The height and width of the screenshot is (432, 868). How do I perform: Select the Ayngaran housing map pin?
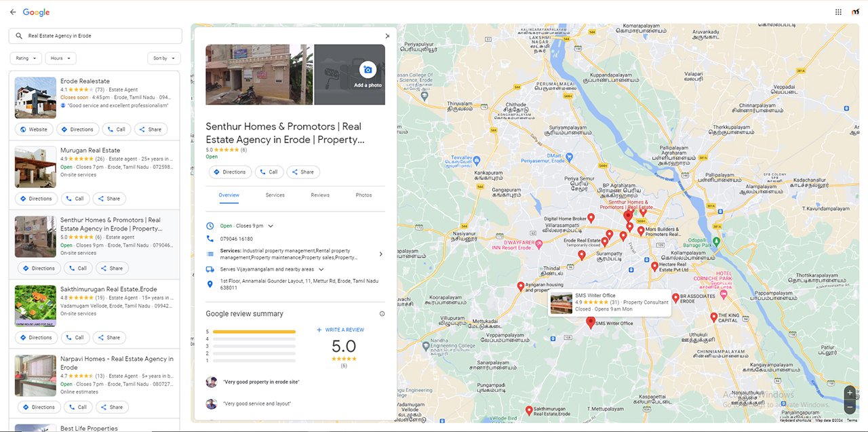coord(520,286)
